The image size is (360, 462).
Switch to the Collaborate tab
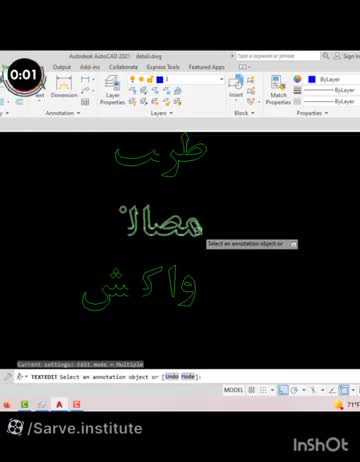(x=123, y=67)
